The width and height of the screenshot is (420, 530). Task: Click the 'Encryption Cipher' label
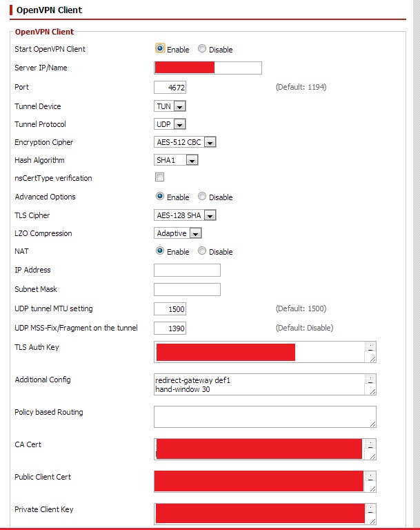(44, 142)
